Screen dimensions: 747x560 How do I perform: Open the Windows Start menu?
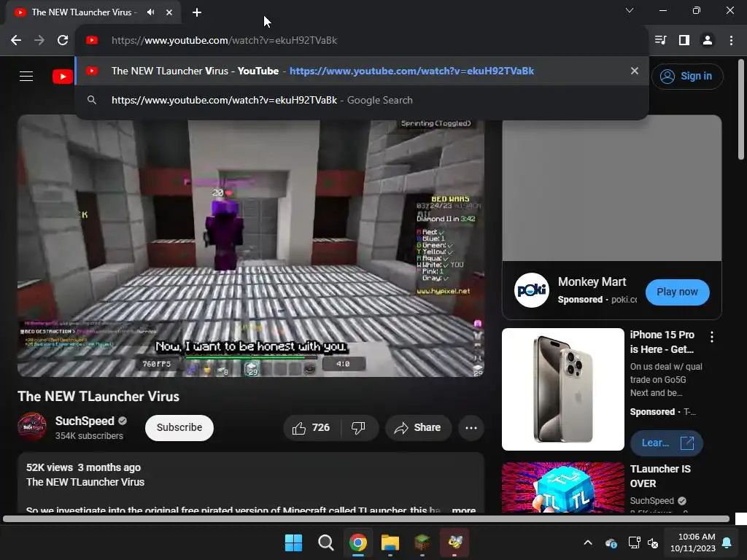click(293, 542)
